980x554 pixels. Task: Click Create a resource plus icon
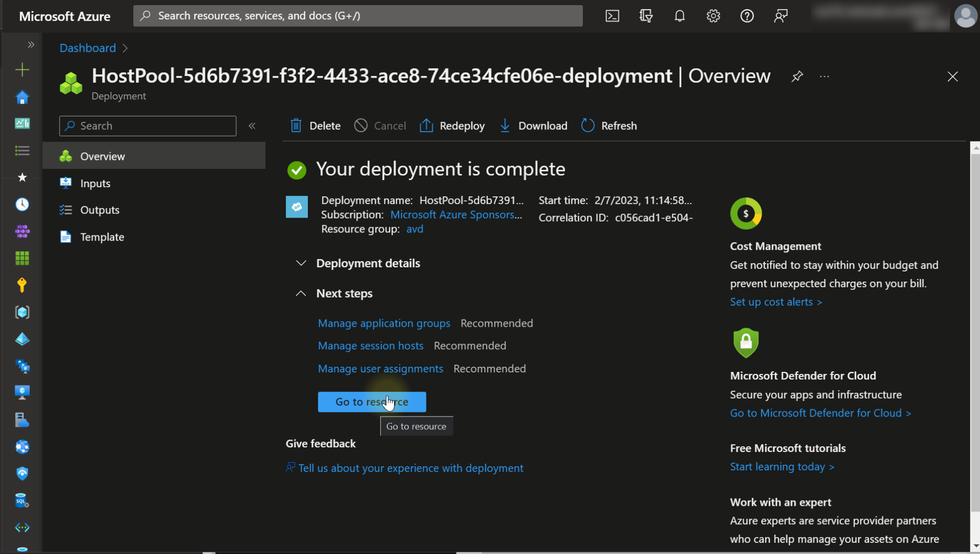click(22, 70)
